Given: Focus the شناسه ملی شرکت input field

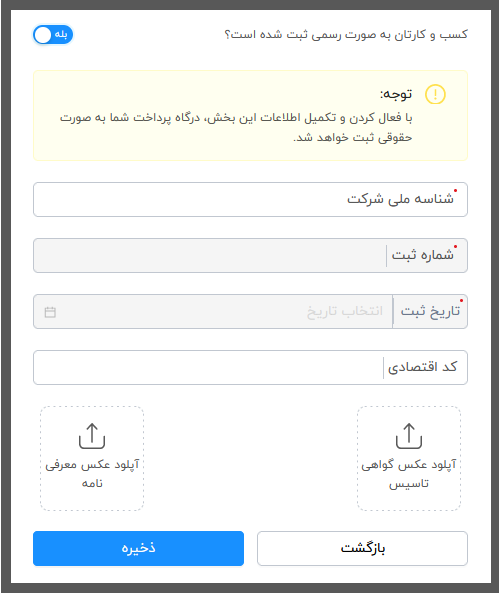Looking at the screenshot, I should [x=250, y=200].
